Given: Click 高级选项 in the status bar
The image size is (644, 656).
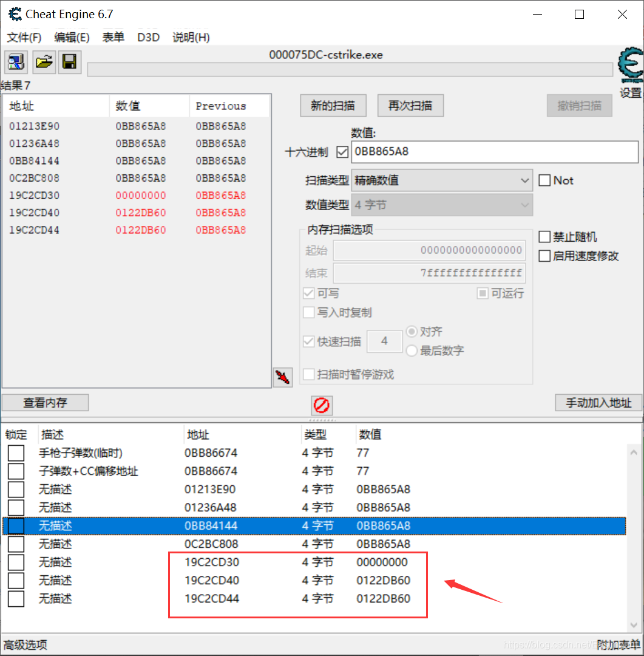Looking at the screenshot, I should [x=25, y=644].
